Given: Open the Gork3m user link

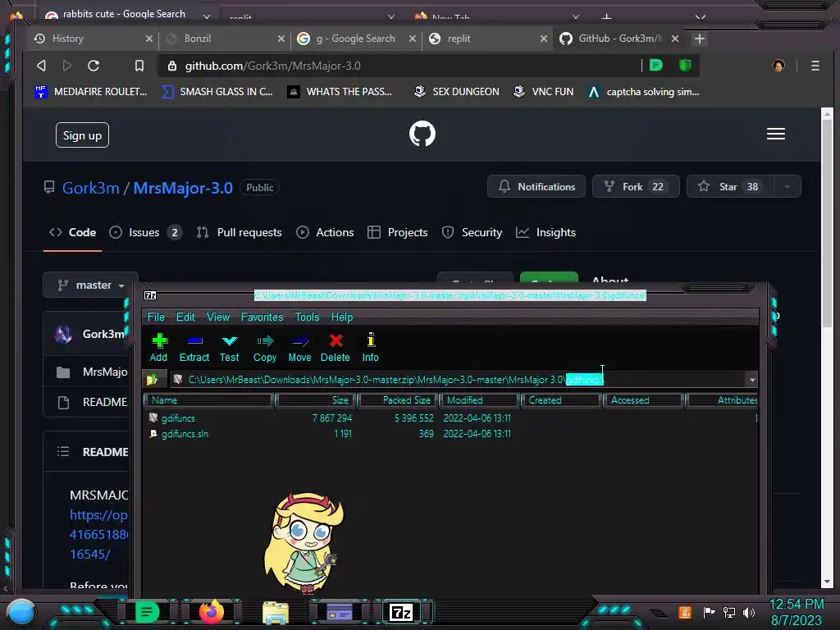Looking at the screenshot, I should tap(90, 188).
